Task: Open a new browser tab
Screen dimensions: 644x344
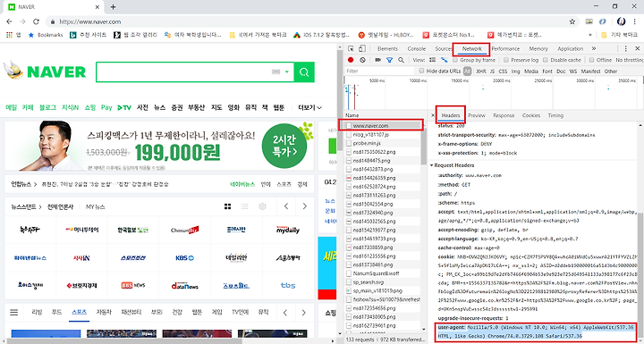Action: tap(113, 7)
